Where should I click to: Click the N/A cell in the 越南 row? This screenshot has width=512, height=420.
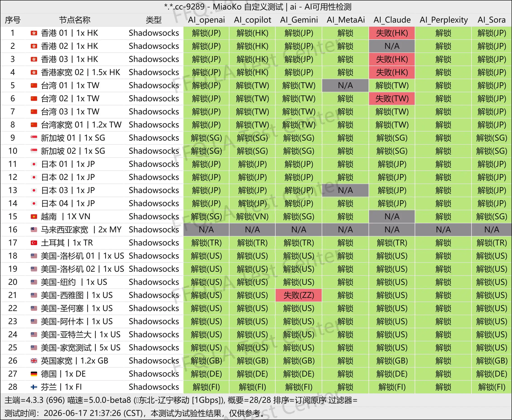pyautogui.click(x=392, y=217)
